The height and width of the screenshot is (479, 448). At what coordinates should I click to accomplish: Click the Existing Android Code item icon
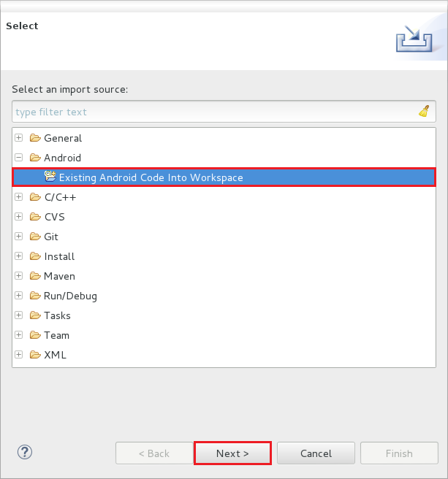pyautogui.click(x=50, y=177)
